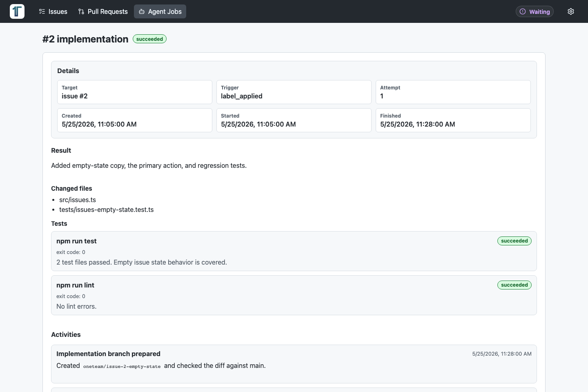The width and height of the screenshot is (588, 392).
Task: Click the 'Result' heading
Action: [61, 150]
